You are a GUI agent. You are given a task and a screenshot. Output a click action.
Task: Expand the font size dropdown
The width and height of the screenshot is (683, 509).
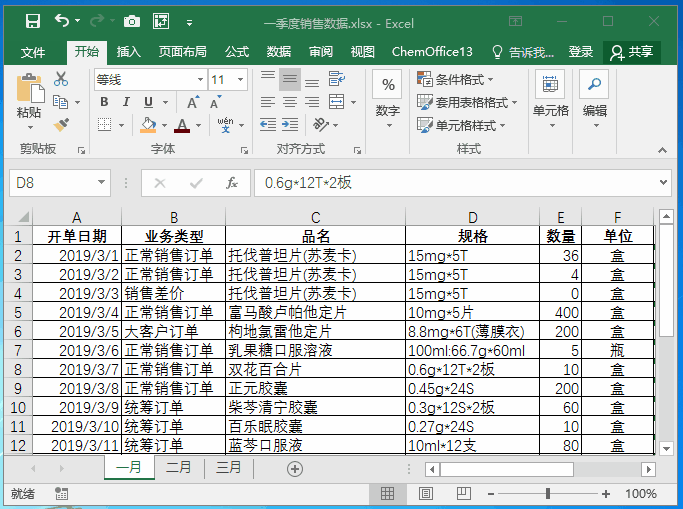click(240, 80)
